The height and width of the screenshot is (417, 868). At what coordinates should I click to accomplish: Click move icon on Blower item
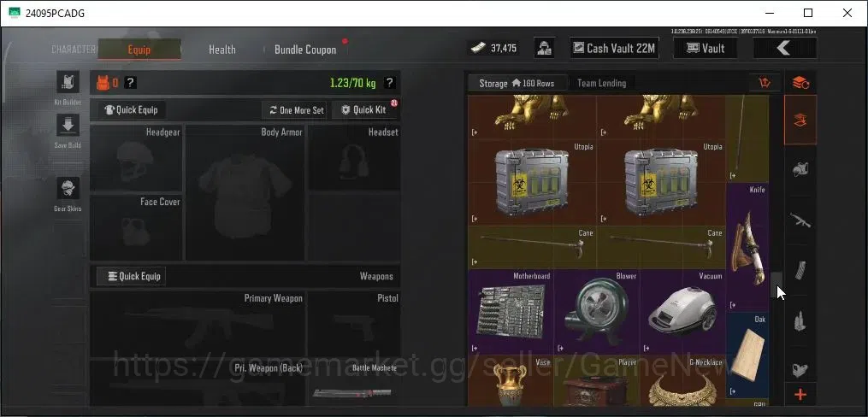coord(560,348)
